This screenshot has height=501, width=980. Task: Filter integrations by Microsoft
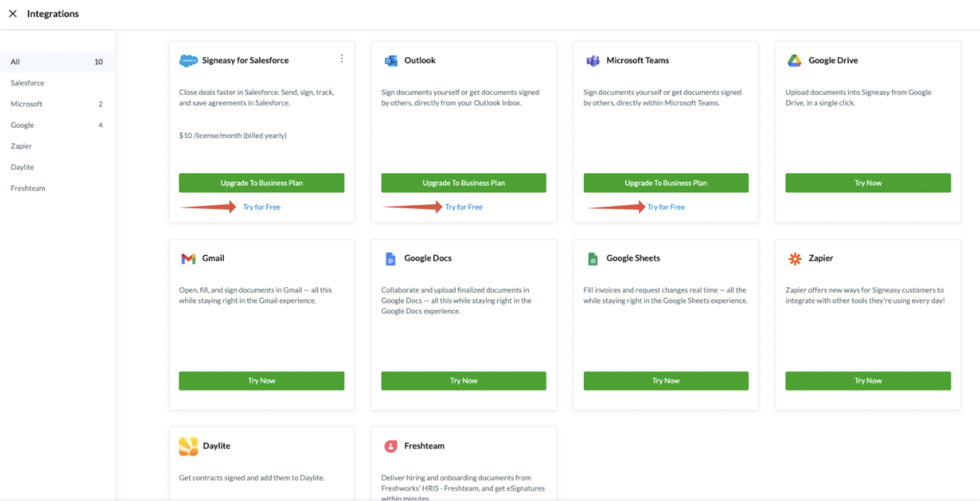(57, 104)
